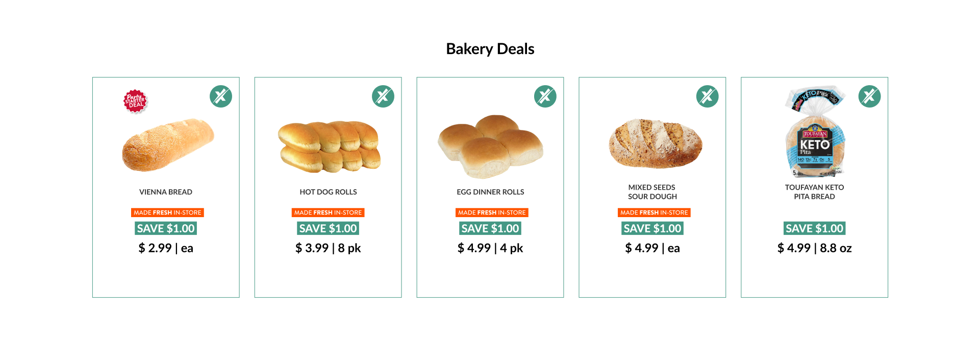Click the green icon on Egg Dinner Rolls card
The image size is (980, 342).
[545, 96]
